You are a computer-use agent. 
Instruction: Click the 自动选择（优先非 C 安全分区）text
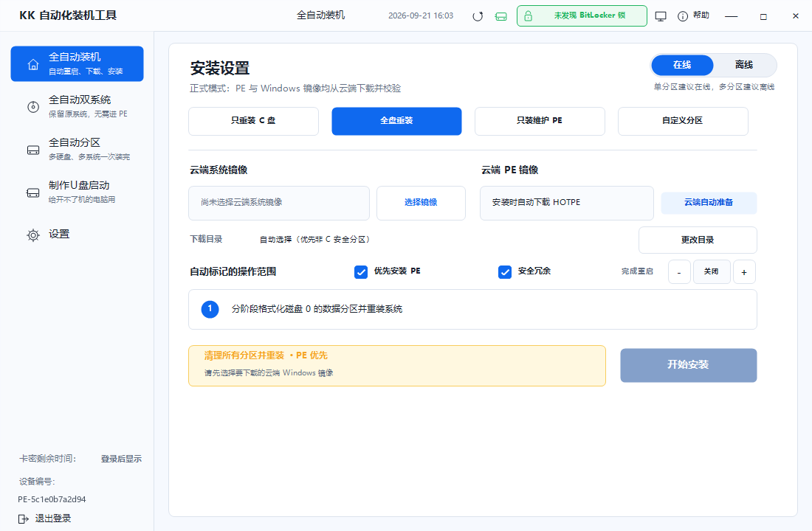(x=315, y=240)
